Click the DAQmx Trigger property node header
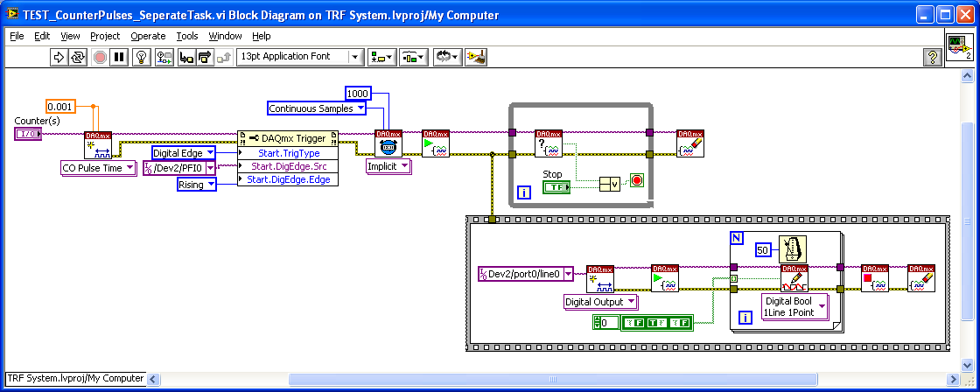 point(287,138)
